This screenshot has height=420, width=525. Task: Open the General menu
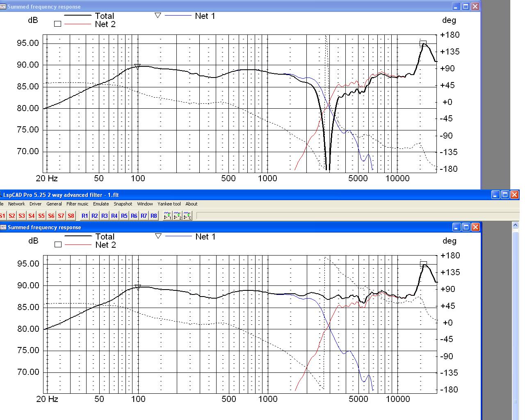54,204
